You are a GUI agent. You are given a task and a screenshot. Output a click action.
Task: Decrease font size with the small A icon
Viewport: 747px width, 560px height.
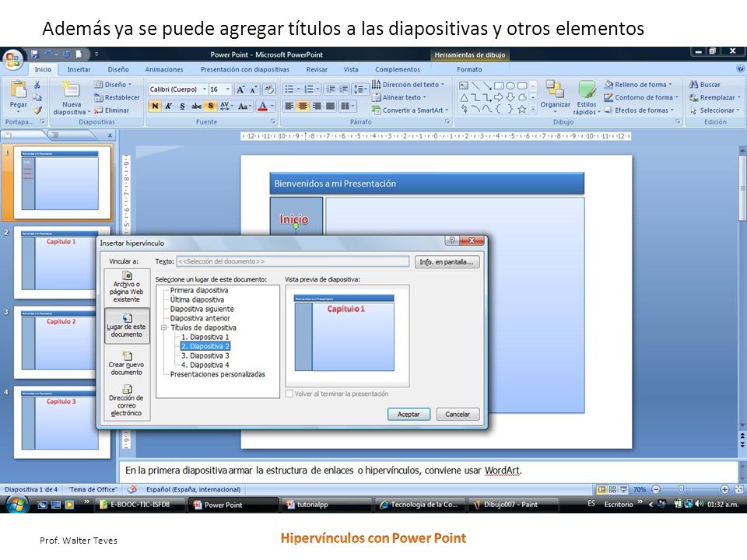tap(254, 89)
